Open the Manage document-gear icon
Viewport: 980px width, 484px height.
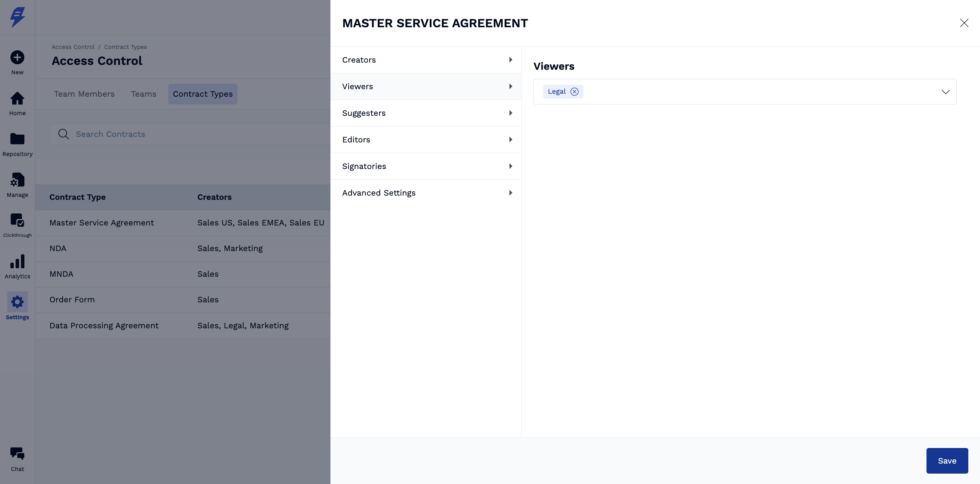[x=17, y=180]
